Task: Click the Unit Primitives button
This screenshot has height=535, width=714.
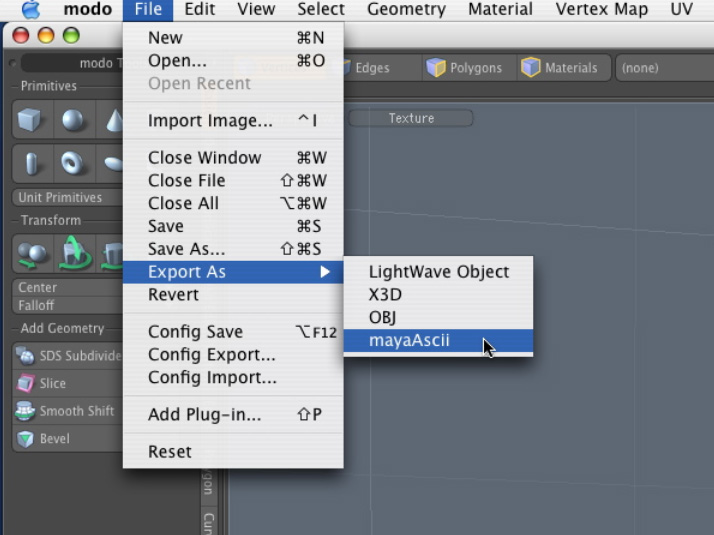Action: coord(68,198)
